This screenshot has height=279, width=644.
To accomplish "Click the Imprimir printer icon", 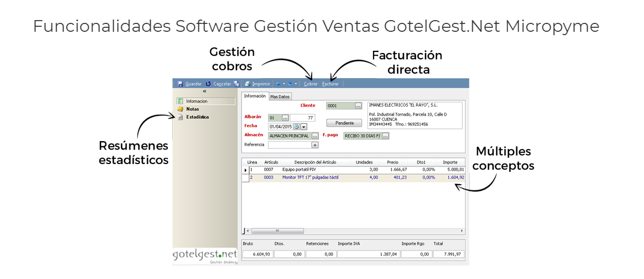I will tap(247, 84).
